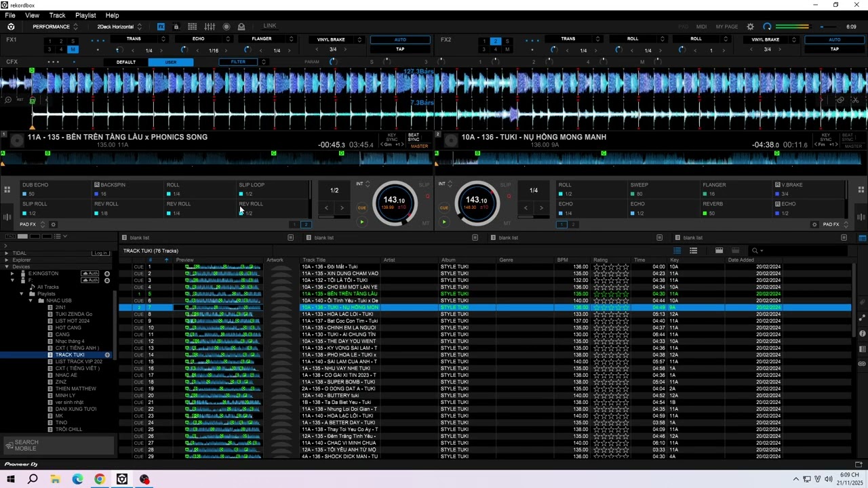Open the PERFORMANCE mode dropdown

pyautogui.click(x=55, y=26)
